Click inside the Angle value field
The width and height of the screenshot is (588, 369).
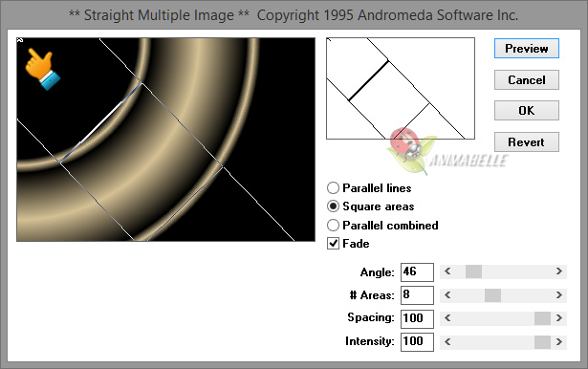click(x=417, y=271)
